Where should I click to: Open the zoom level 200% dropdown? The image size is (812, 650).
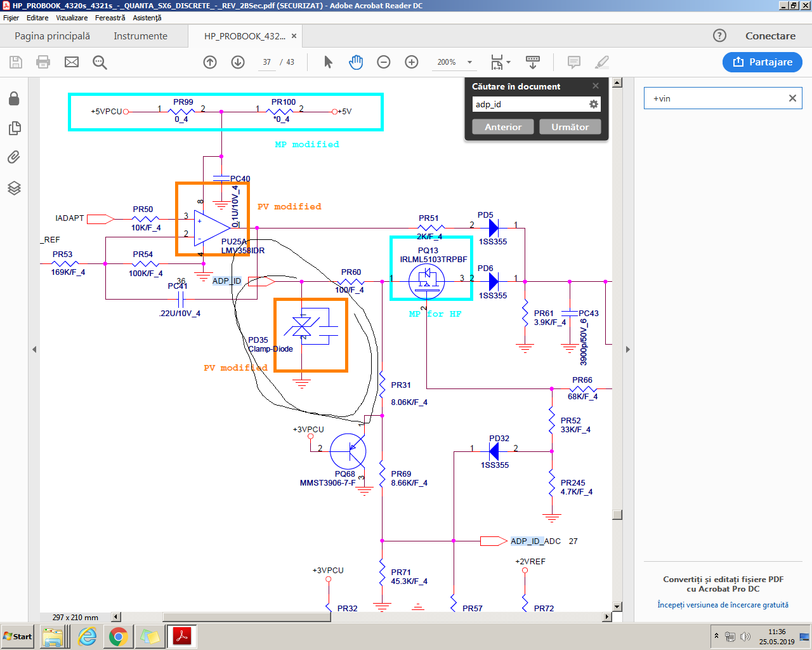pos(469,62)
